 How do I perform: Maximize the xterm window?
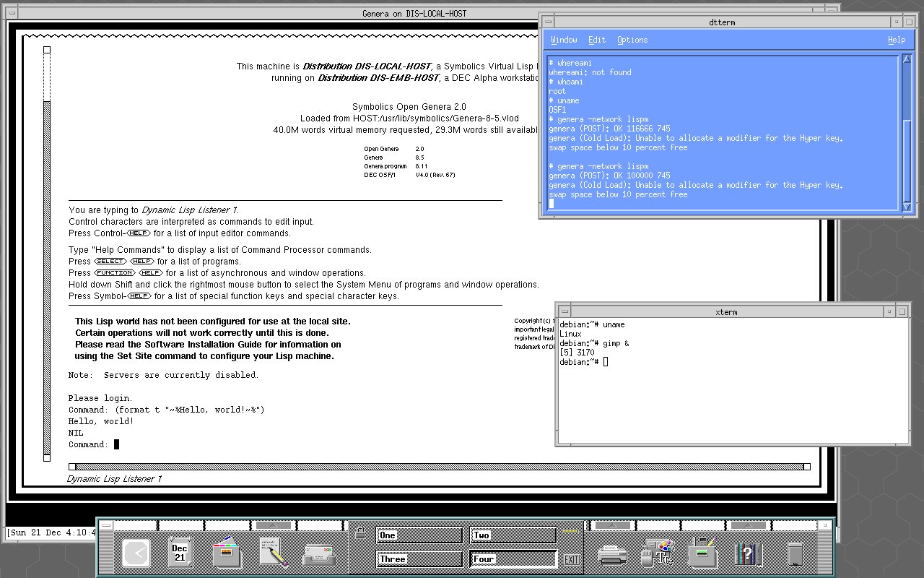pyautogui.click(x=902, y=312)
